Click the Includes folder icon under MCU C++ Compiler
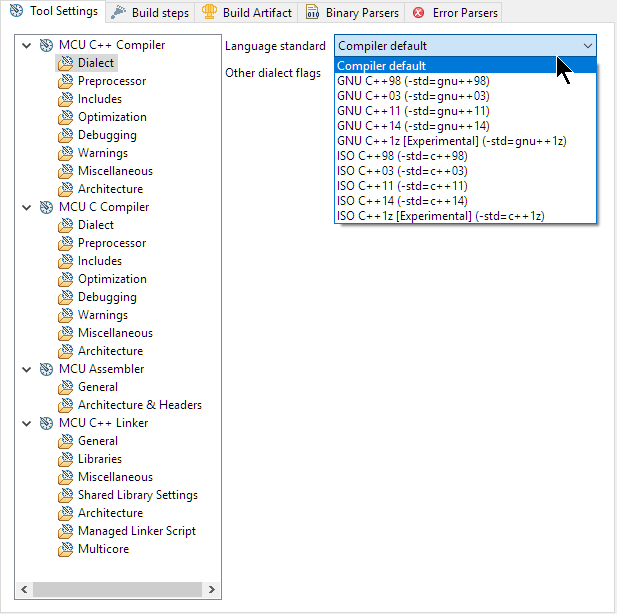The image size is (617, 614). 65,99
